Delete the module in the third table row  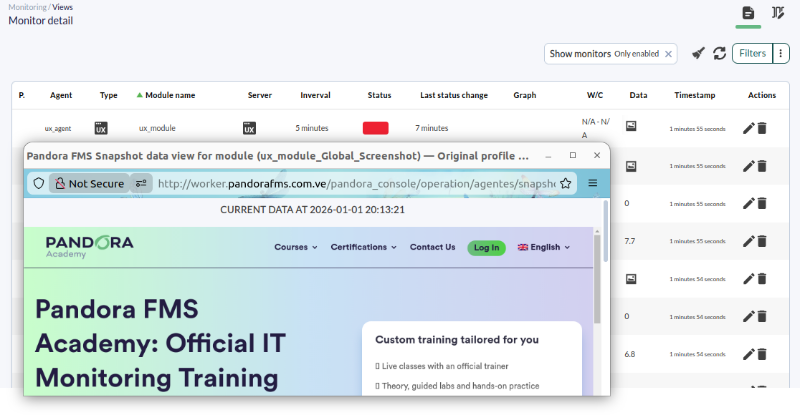tap(762, 204)
